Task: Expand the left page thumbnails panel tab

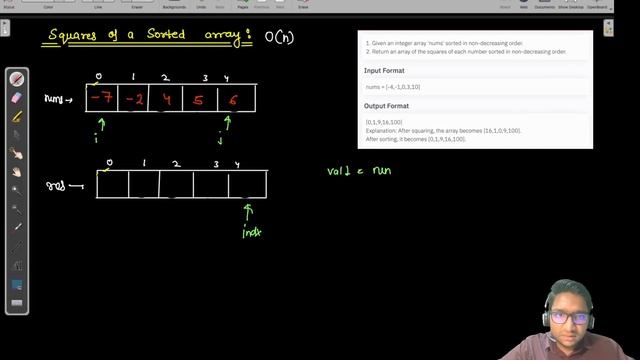Action: coord(5,28)
